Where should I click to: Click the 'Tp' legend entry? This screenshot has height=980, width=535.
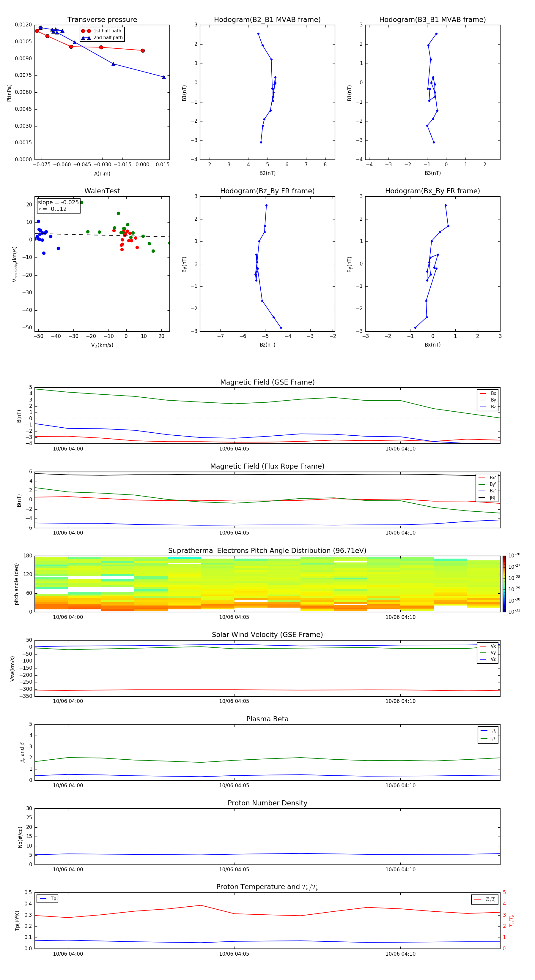click(x=48, y=899)
